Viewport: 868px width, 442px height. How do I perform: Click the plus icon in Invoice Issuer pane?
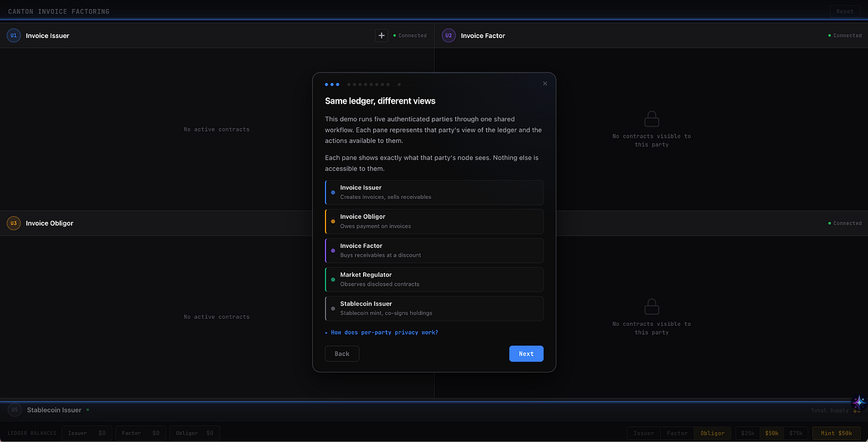click(382, 36)
